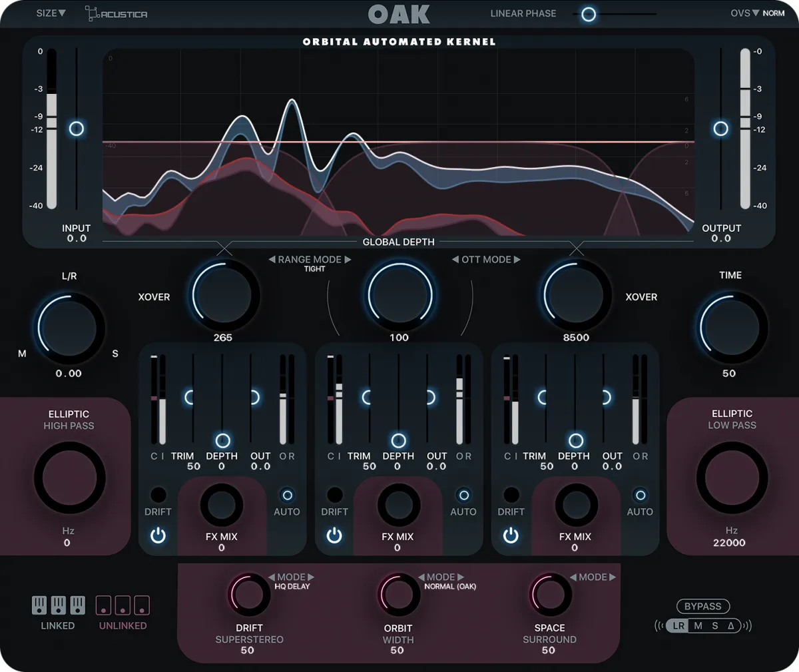This screenshot has width=799, height=672.
Task: Click the mid band FX MIX knob
Action: pyautogui.click(x=398, y=505)
